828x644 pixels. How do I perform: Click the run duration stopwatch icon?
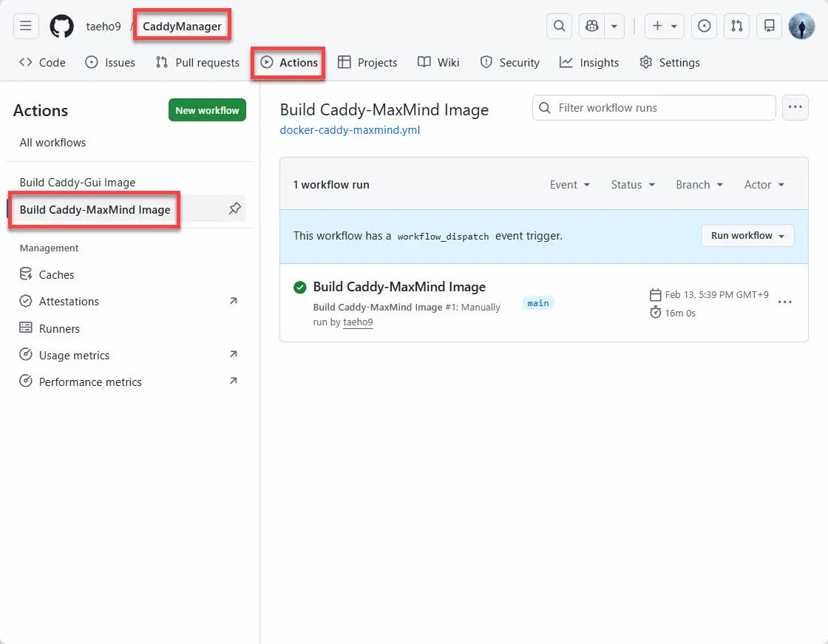click(x=655, y=312)
